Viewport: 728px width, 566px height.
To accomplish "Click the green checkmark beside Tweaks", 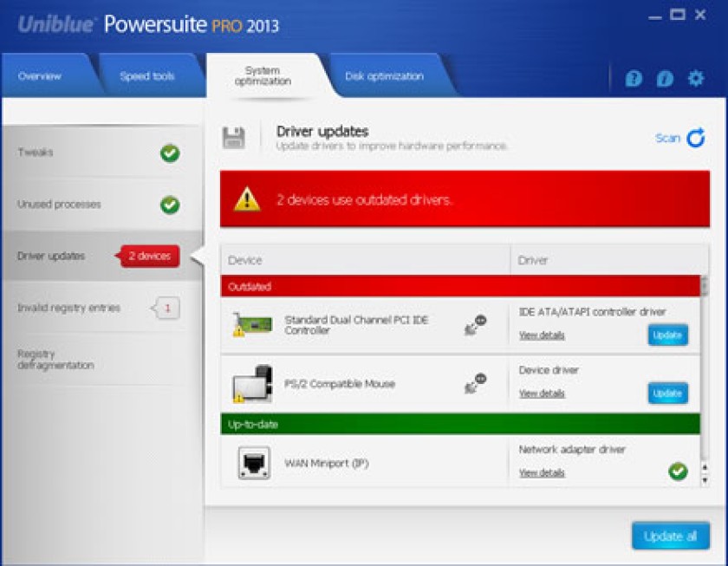I will point(170,153).
